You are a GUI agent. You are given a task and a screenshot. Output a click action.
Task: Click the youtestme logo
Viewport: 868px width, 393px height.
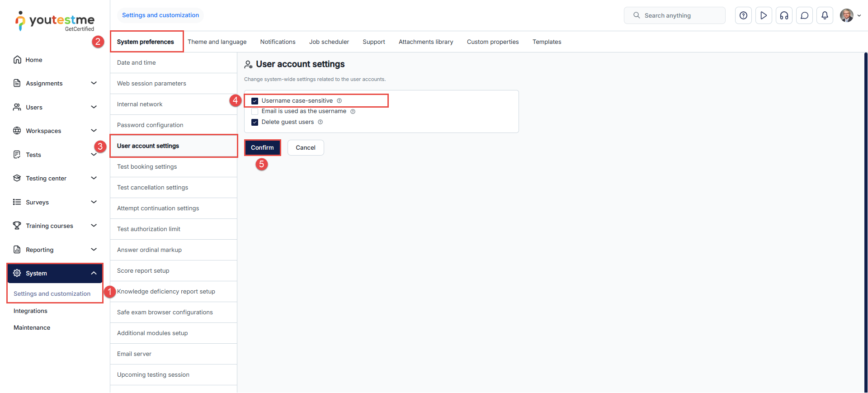coord(55,21)
